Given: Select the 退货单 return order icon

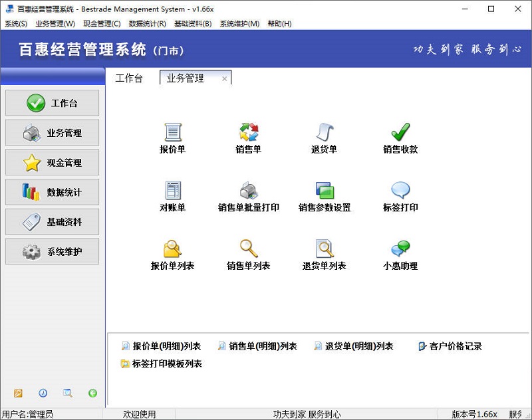Looking at the screenshot, I should (x=325, y=136).
